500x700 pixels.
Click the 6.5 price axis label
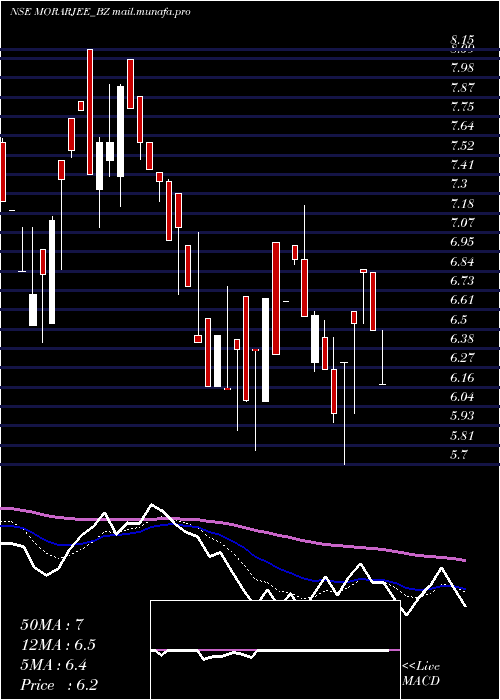click(459, 320)
